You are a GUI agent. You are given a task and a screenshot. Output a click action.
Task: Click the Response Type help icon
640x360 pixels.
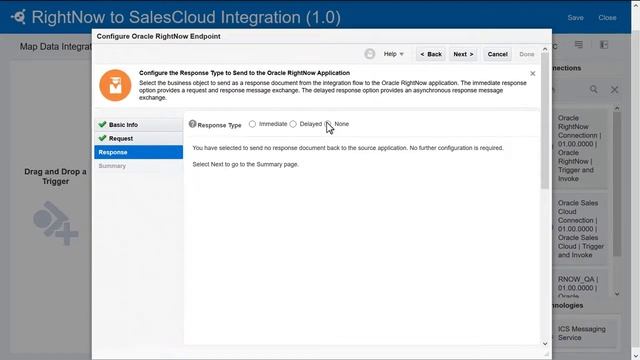pos(192,124)
